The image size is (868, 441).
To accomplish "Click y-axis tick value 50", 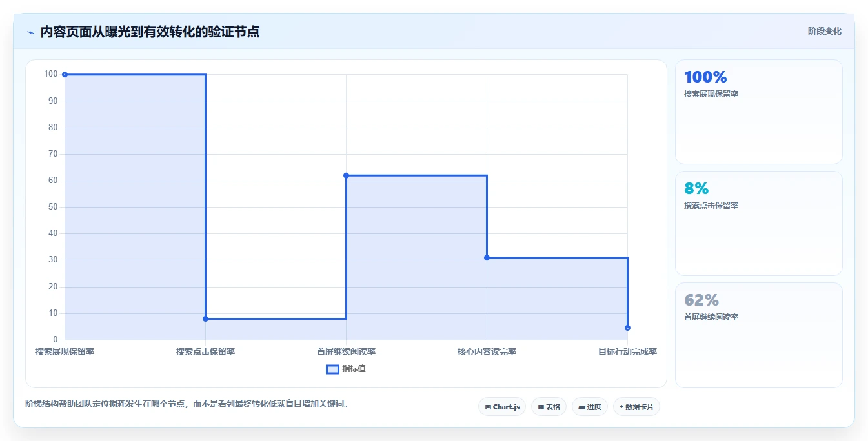I will point(53,207).
